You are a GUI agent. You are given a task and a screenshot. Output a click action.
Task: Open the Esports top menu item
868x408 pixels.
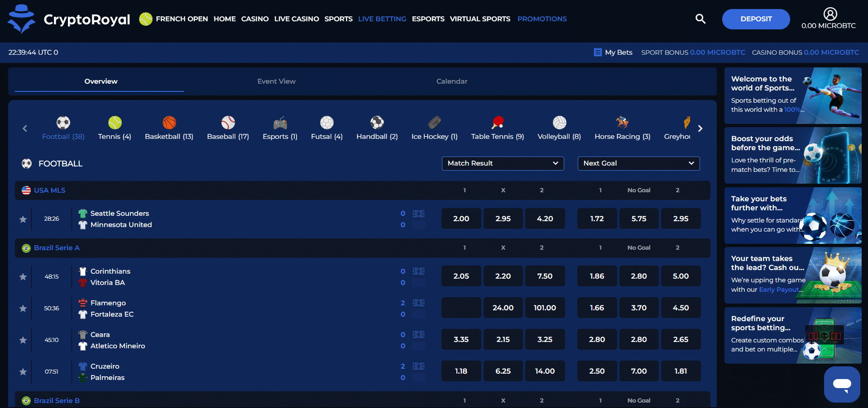pos(428,19)
